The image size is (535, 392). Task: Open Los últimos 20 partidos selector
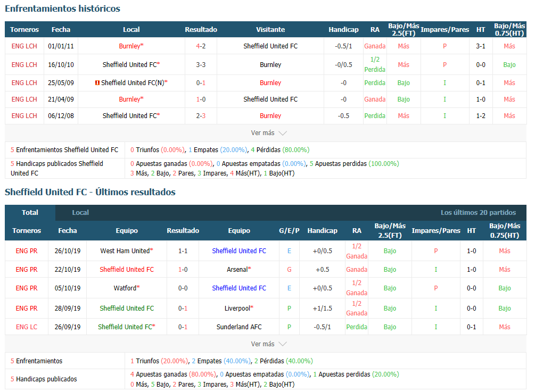[x=478, y=213]
